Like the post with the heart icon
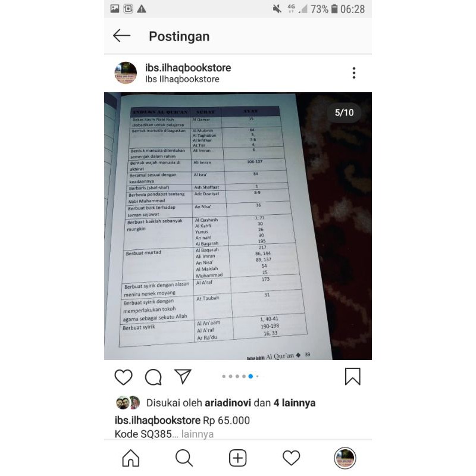Screen dimensions: 476x476 pyautogui.click(x=123, y=377)
